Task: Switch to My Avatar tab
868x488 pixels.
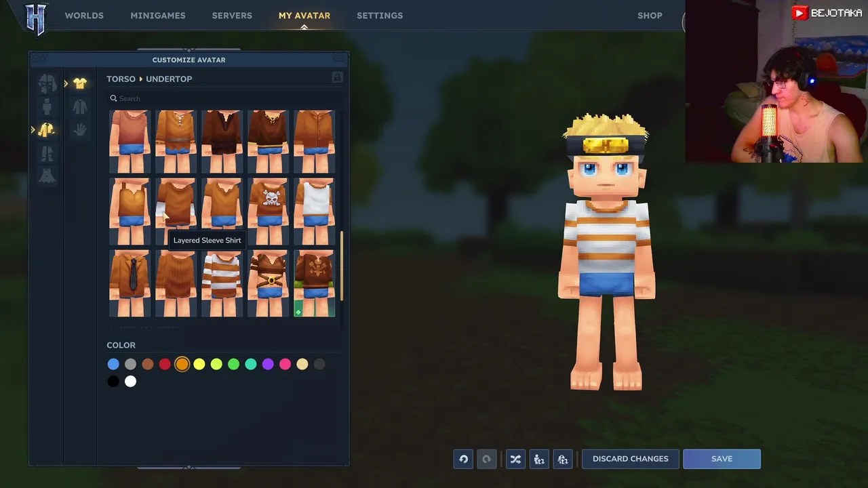Action: [x=304, y=15]
